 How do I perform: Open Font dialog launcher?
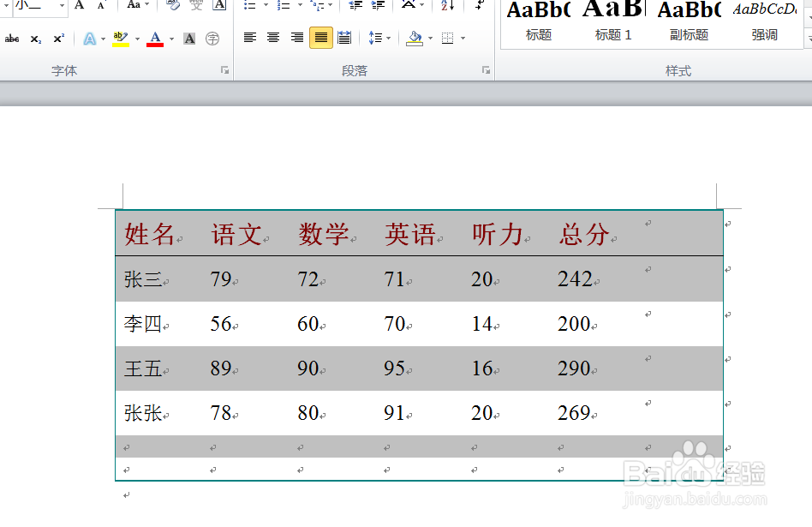(224, 70)
